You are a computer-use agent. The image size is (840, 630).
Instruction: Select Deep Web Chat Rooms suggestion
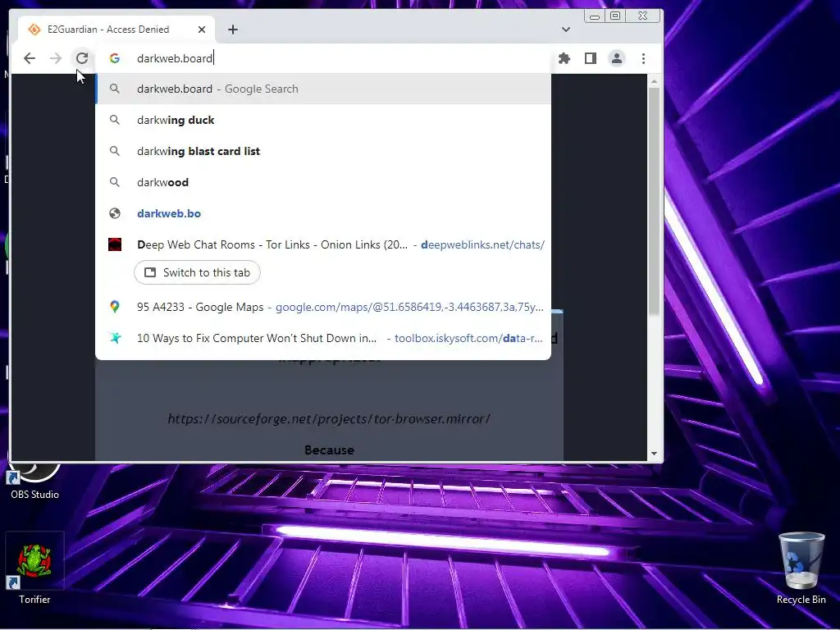tap(323, 244)
